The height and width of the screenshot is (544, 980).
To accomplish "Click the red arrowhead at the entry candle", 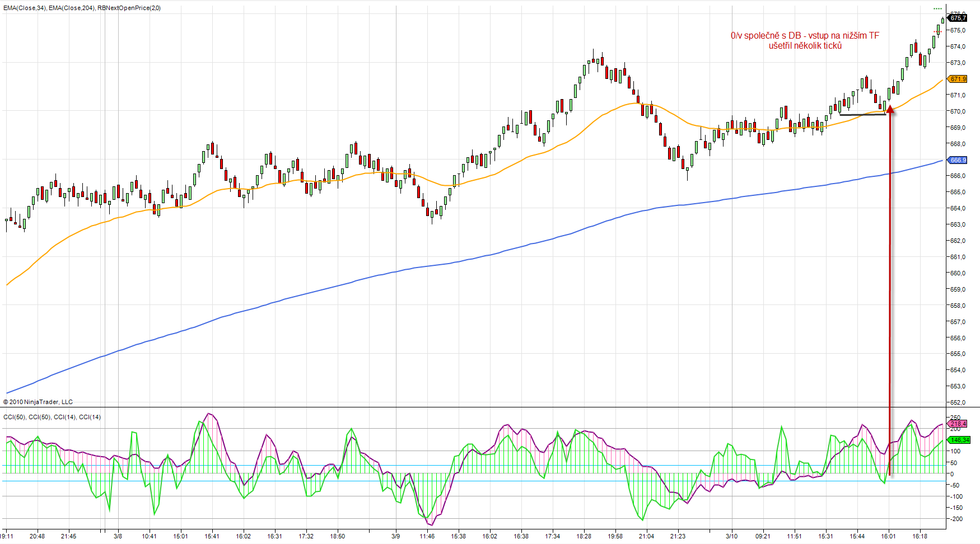I will coord(890,109).
